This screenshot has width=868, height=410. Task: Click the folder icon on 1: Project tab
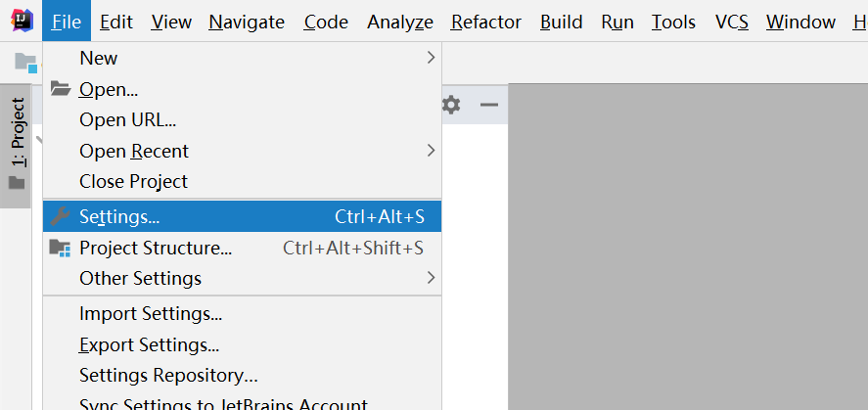pos(18,183)
